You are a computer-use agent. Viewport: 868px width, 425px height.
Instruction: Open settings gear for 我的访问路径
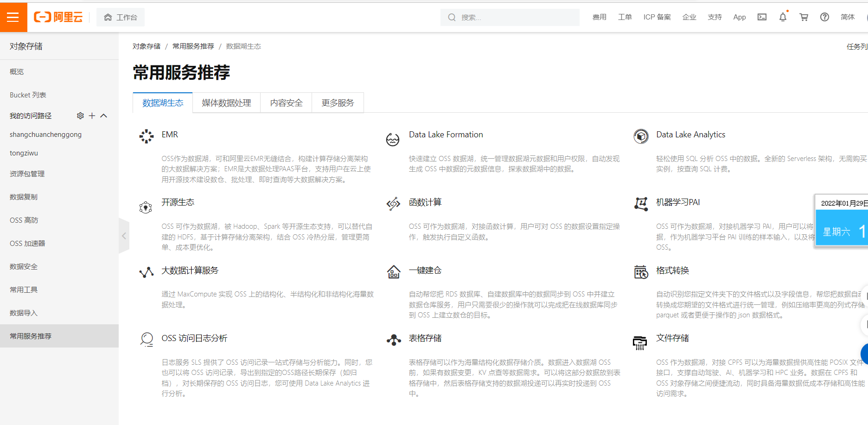(x=80, y=116)
